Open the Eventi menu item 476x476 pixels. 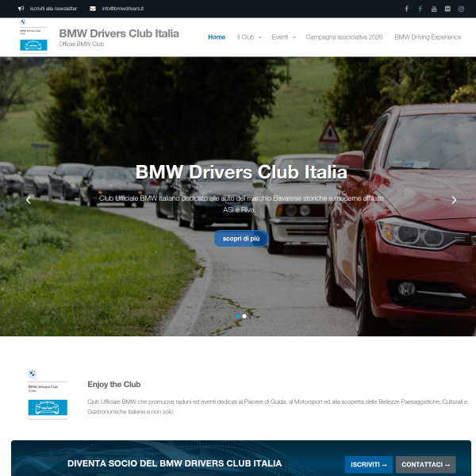pyautogui.click(x=280, y=37)
